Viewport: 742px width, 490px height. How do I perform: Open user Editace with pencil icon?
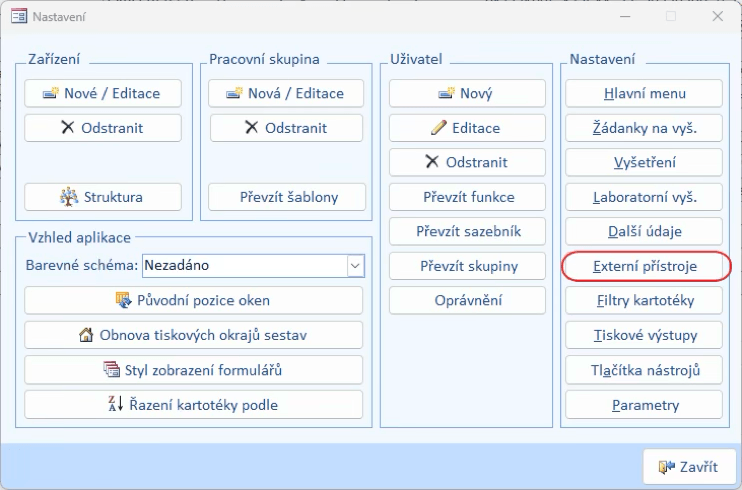click(467, 128)
